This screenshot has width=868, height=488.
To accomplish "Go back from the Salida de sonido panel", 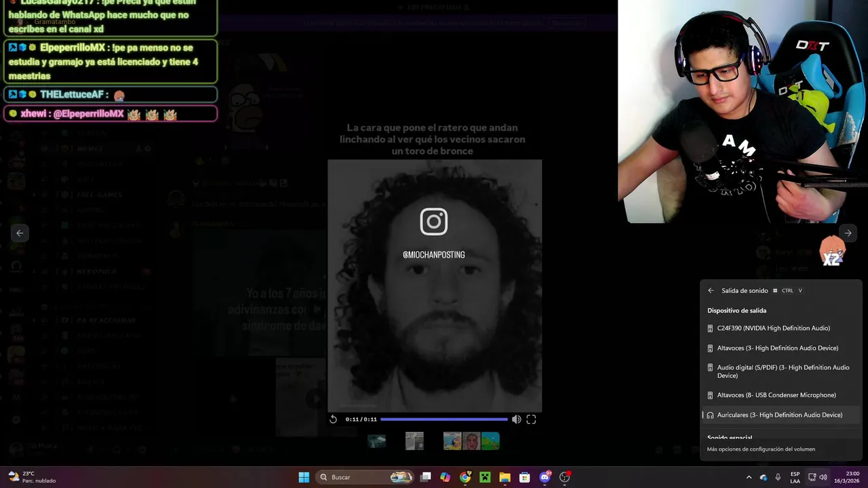I will pos(711,290).
